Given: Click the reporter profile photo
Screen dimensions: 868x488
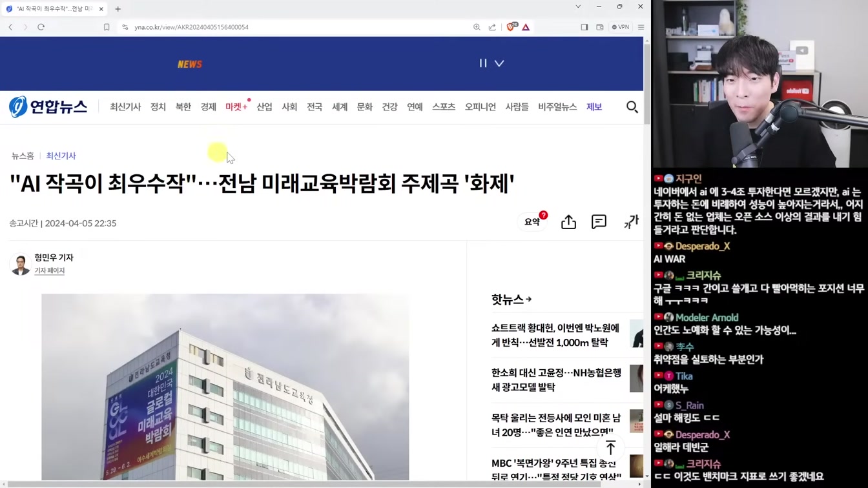Looking at the screenshot, I should click(x=21, y=264).
